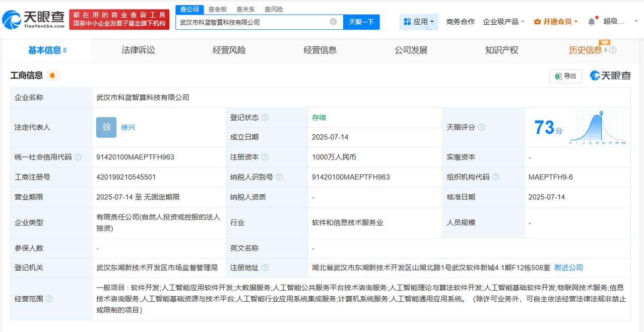Viewport: 644px width, 332px height.
Task: Switch to the 历史信息 tab
Action: click(x=585, y=50)
